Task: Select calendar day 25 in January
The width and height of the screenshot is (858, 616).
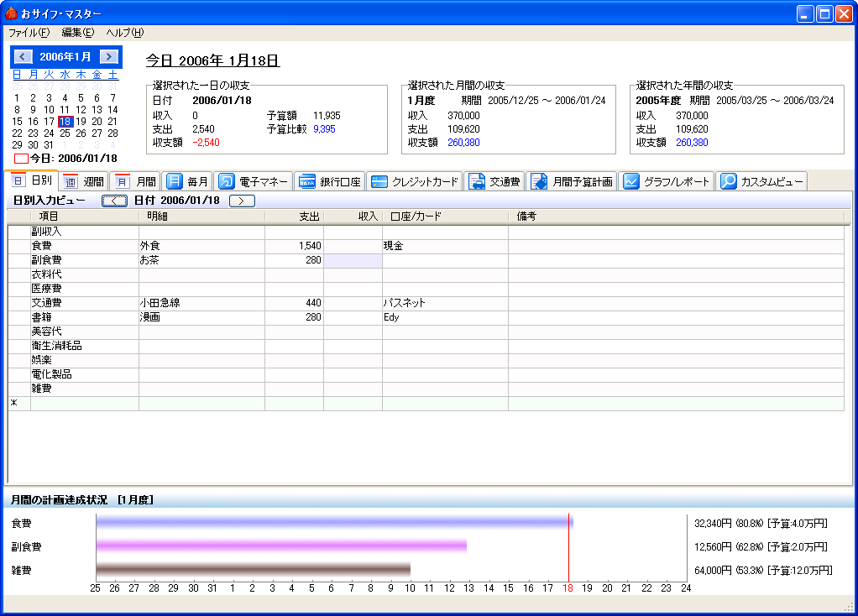Action: [65, 133]
